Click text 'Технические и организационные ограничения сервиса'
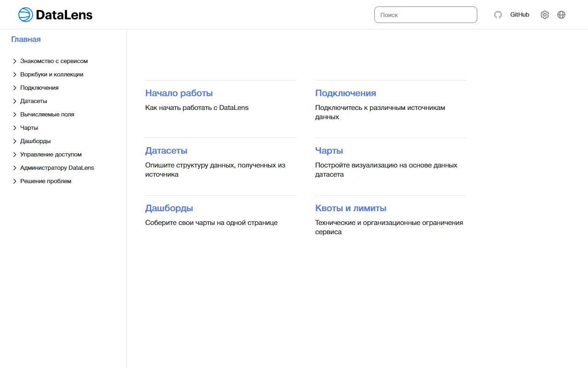This screenshot has width=588, height=368. tap(389, 227)
